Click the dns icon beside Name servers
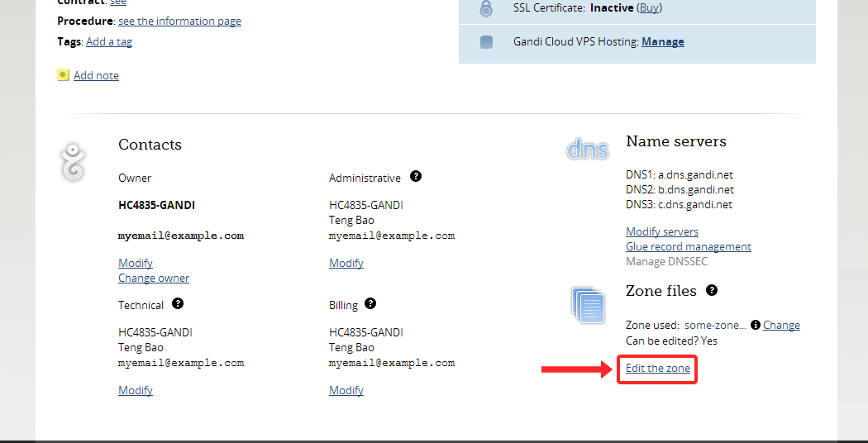 (x=587, y=150)
